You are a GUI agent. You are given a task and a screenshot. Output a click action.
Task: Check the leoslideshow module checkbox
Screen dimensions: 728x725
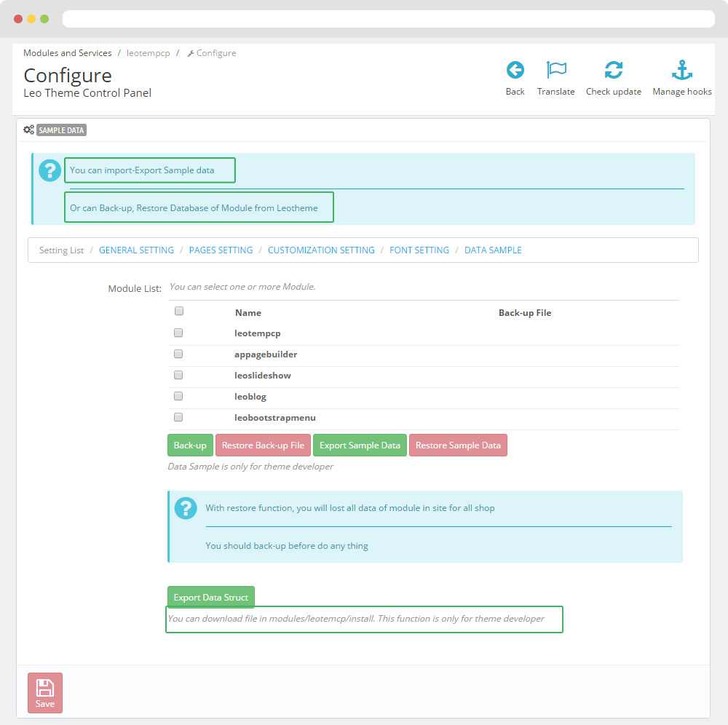[x=178, y=375]
